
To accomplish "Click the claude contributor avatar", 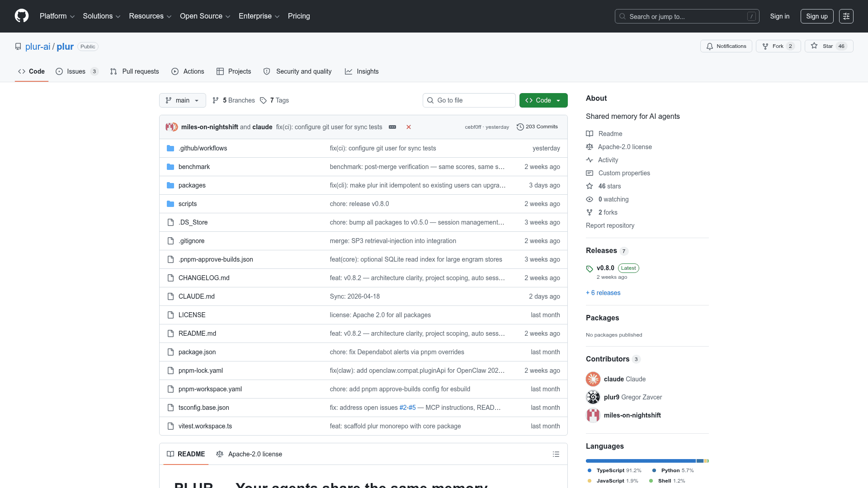I will 593,379.
